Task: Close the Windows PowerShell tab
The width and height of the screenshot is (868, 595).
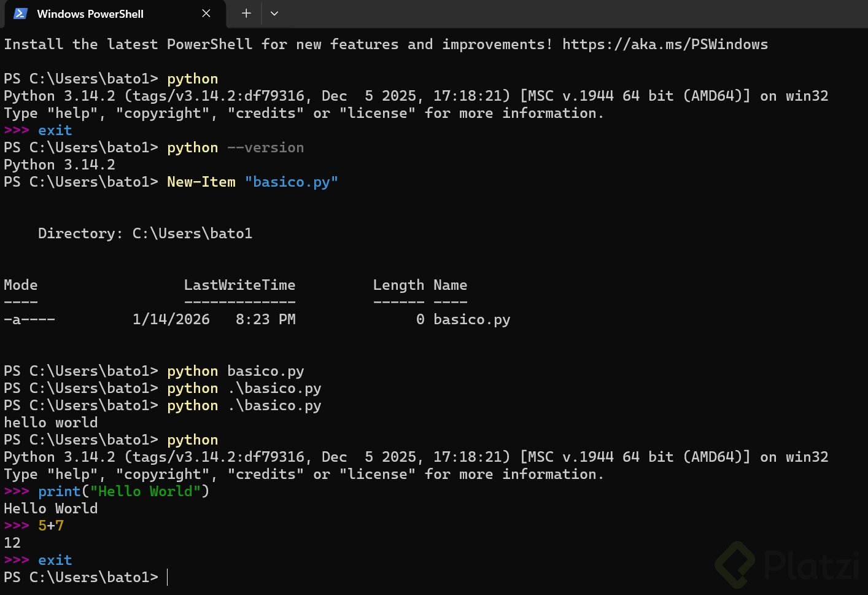Action: point(206,14)
